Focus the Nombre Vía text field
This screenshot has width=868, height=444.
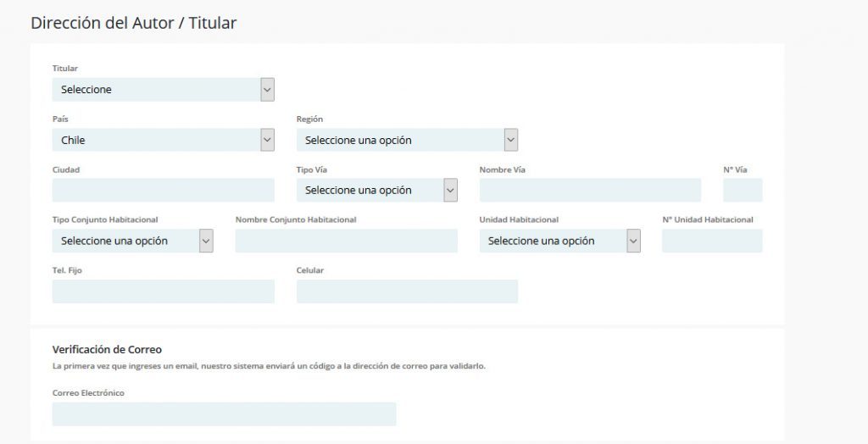point(590,191)
